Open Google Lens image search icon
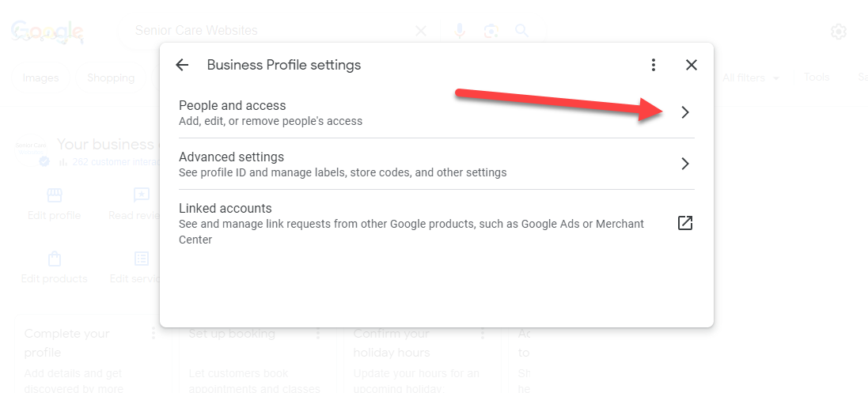This screenshot has height=393, width=868. 491,30
